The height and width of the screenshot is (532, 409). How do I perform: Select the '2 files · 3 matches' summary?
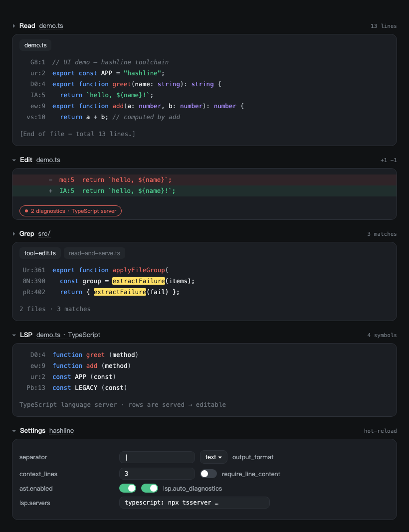pos(55,309)
